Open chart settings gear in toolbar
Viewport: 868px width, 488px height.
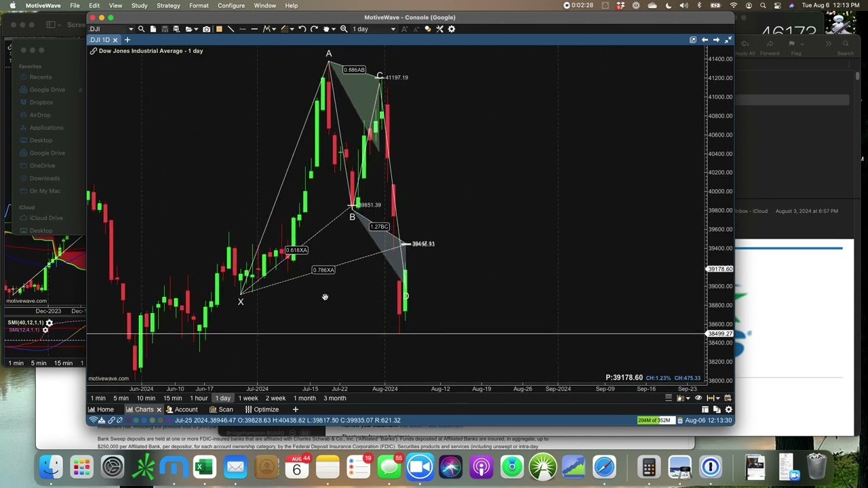(x=452, y=29)
